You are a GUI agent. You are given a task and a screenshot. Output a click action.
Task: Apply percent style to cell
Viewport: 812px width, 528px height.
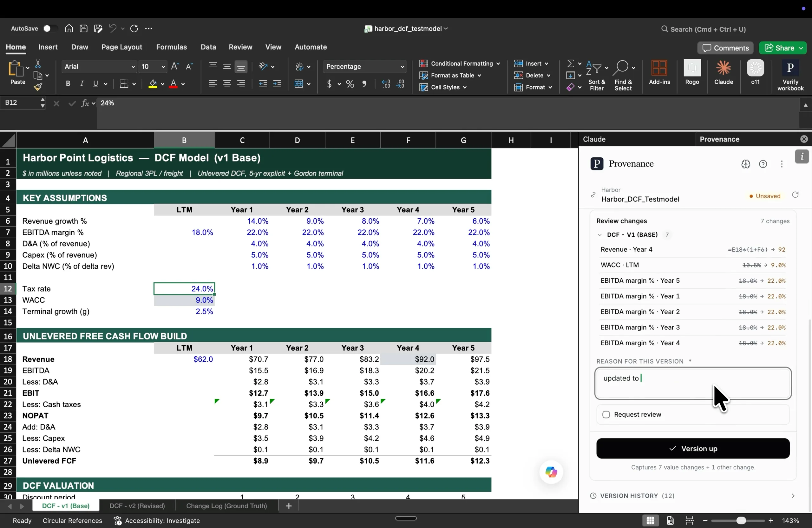[350, 84]
